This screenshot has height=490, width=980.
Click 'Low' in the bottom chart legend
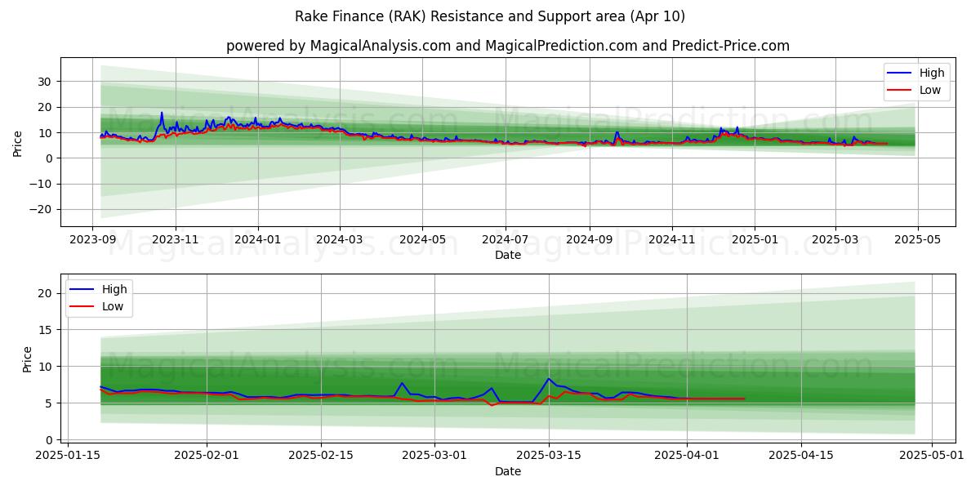coord(112,306)
